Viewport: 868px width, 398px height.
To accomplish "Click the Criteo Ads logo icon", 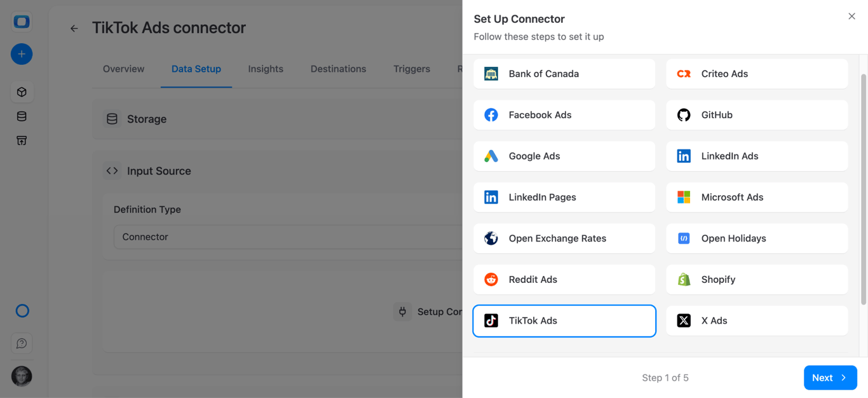I will click(684, 74).
